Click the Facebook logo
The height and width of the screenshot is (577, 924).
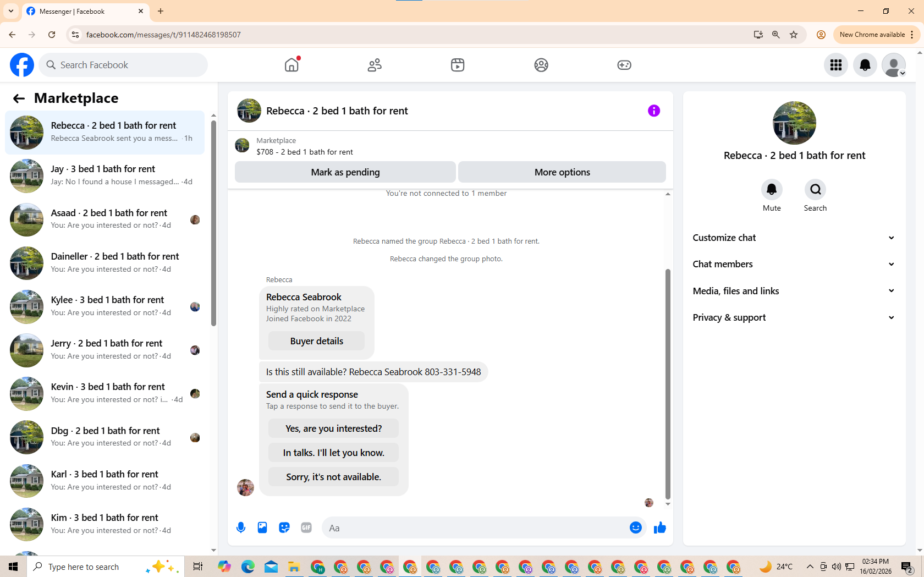tap(22, 65)
